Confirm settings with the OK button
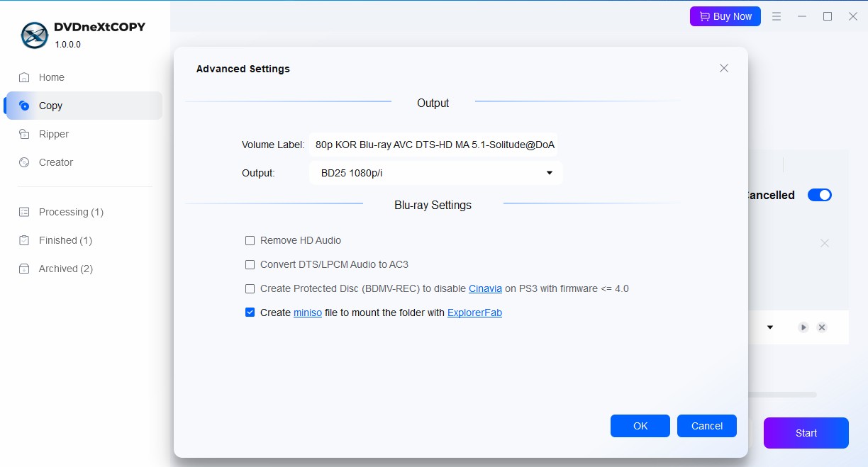 640,426
